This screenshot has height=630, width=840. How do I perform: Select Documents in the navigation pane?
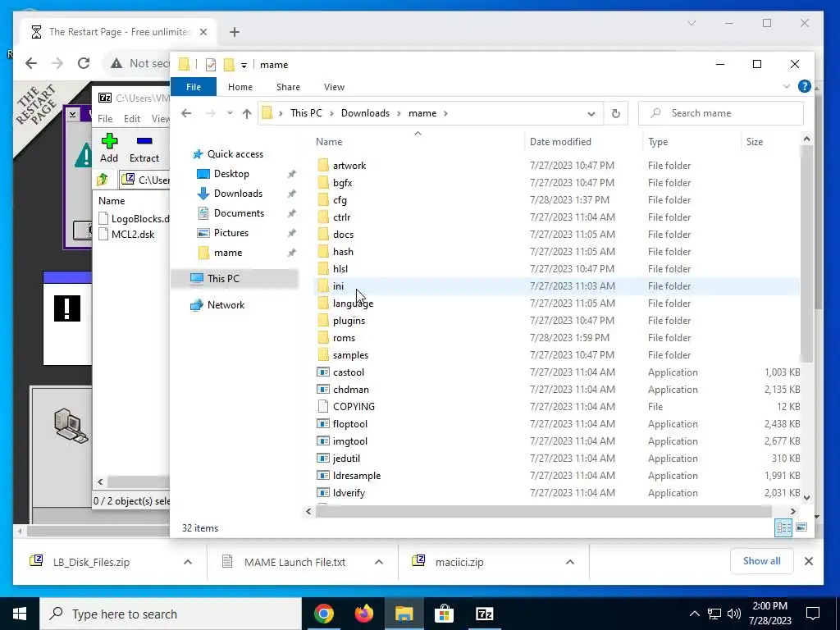pyautogui.click(x=239, y=213)
